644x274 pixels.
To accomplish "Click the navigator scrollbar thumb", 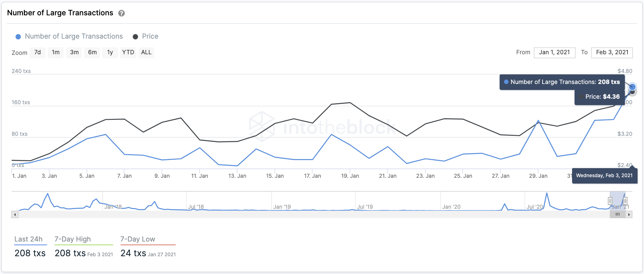I will click(x=617, y=215).
